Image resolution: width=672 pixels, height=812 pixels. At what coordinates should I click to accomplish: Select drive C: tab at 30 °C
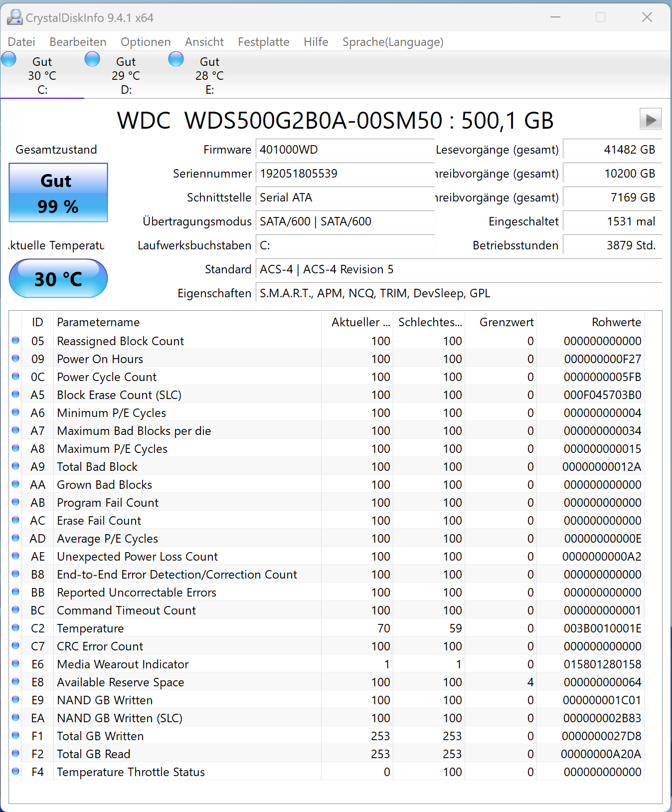click(42, 75)
